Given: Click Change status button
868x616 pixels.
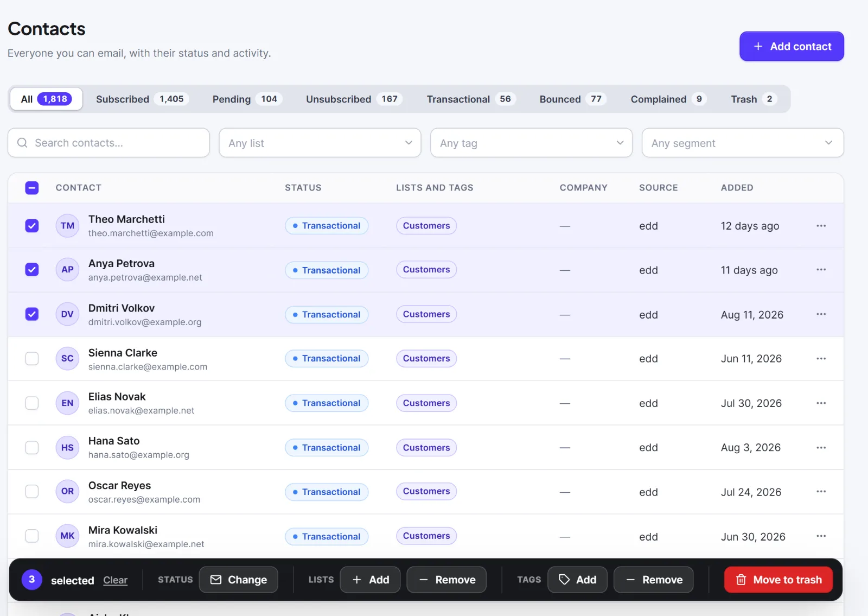Looking at the screenshot, I should click(238, 580).
